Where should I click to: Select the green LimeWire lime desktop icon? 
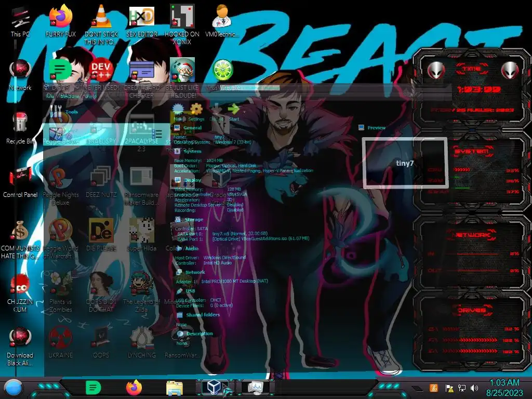point(222,70)
